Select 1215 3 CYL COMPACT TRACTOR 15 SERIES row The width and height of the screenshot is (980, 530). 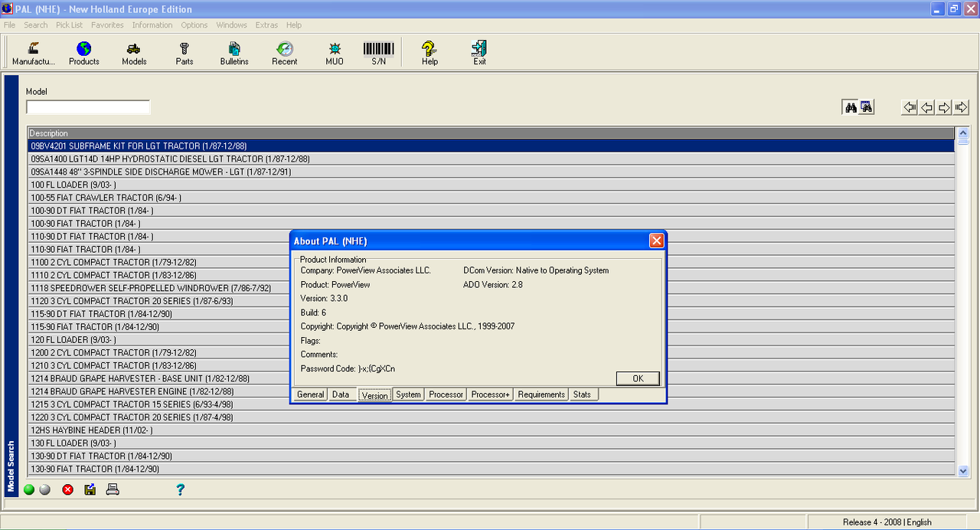[492, 404]
